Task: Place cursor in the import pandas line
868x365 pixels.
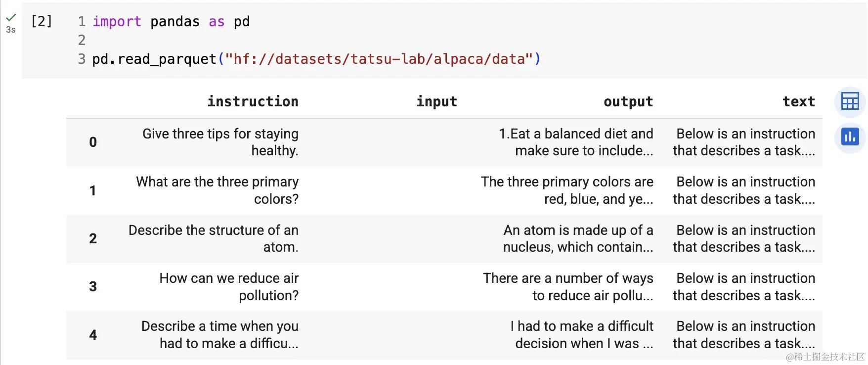Action: [171, 21]
